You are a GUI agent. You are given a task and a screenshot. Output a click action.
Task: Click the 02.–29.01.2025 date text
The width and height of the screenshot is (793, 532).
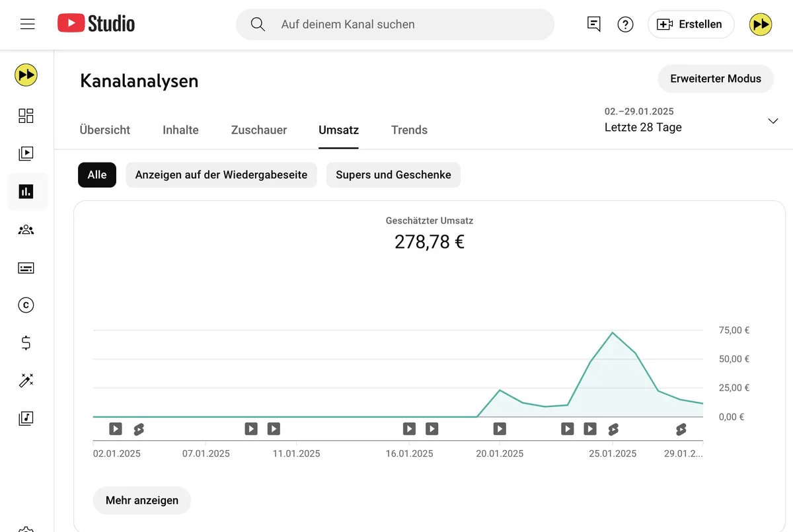639,112
